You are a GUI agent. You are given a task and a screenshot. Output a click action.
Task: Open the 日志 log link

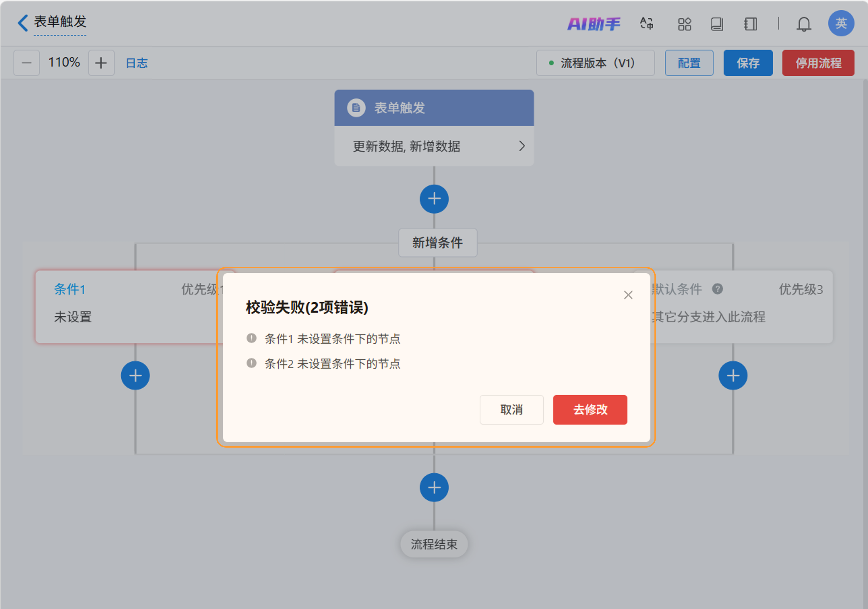(x=137, y=63)
